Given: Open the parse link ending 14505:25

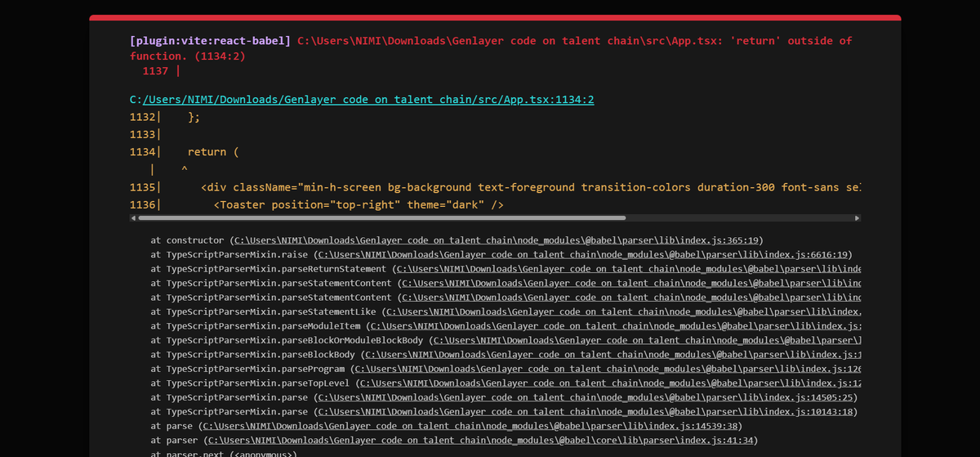Looking at the screenshot, I should point(586,397).
